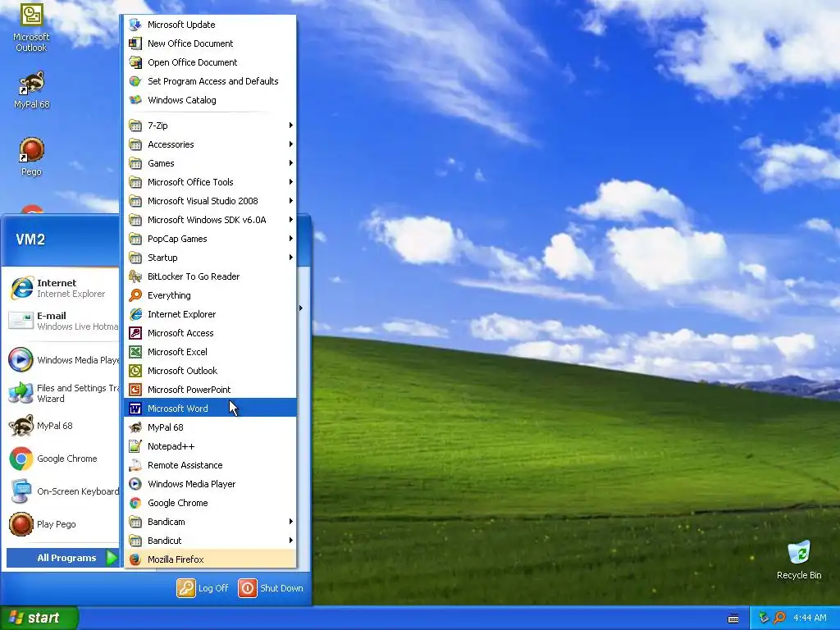
Task: Click the Shut Down button
Action: click(x=271, y=588)
